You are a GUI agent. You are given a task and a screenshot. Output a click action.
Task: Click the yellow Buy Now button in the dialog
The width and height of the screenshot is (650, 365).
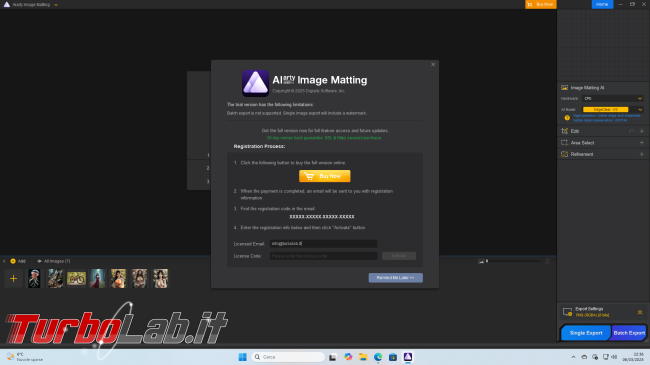(x=325, y=176)
